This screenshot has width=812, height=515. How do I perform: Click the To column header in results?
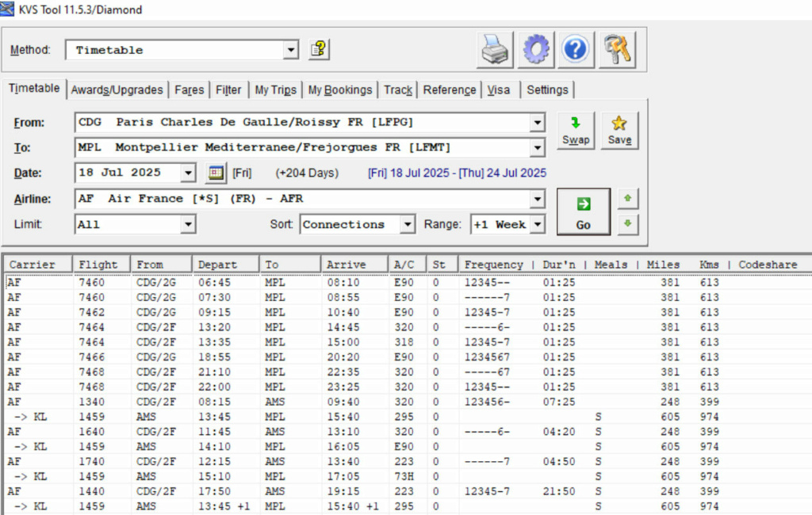[290, 265]
